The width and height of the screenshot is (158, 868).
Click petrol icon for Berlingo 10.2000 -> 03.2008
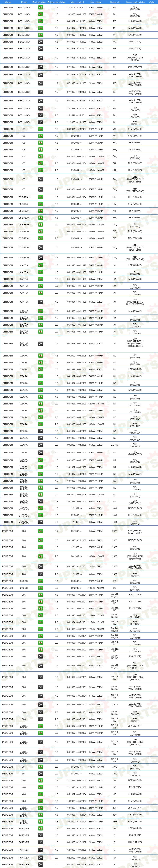pyautogui.click(x=41, y=15)
